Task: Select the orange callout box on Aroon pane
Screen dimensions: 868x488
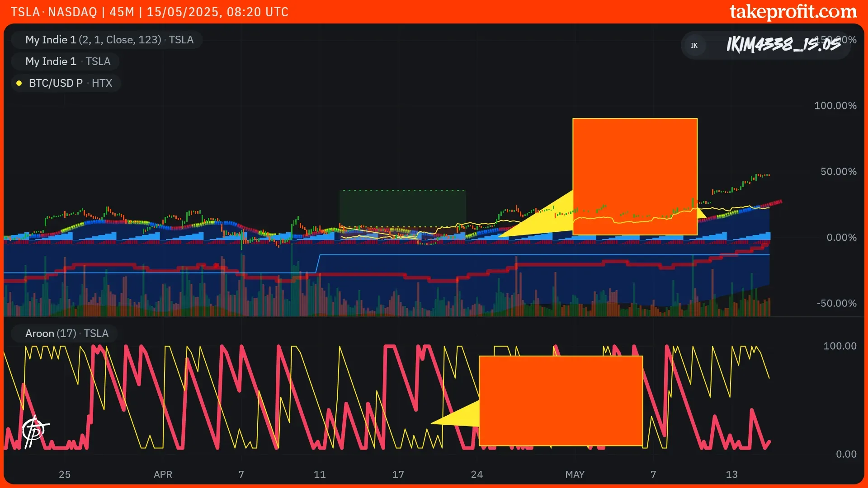Action: pyautogui.click(x=561, y=400)
